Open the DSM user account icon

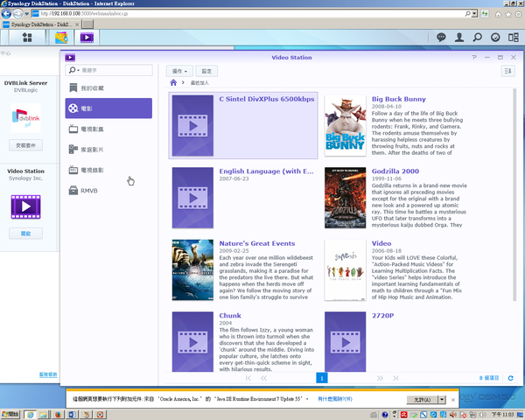(460, 38)
